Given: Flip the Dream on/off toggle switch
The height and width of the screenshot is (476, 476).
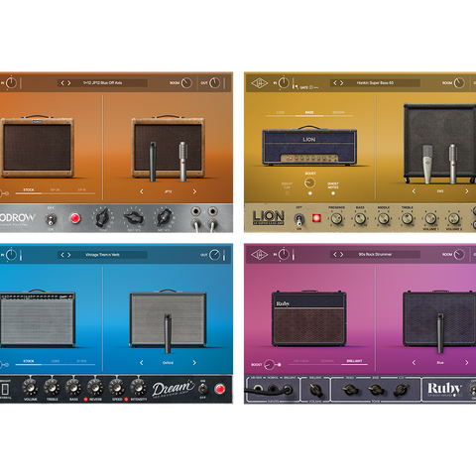Looking at the screenshot, I should point(202,389).
